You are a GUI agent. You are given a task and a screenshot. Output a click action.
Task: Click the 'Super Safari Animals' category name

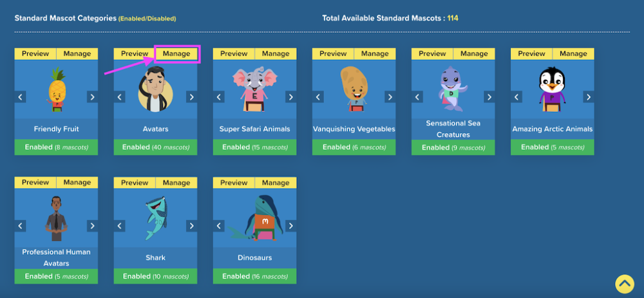pos(254,129)
